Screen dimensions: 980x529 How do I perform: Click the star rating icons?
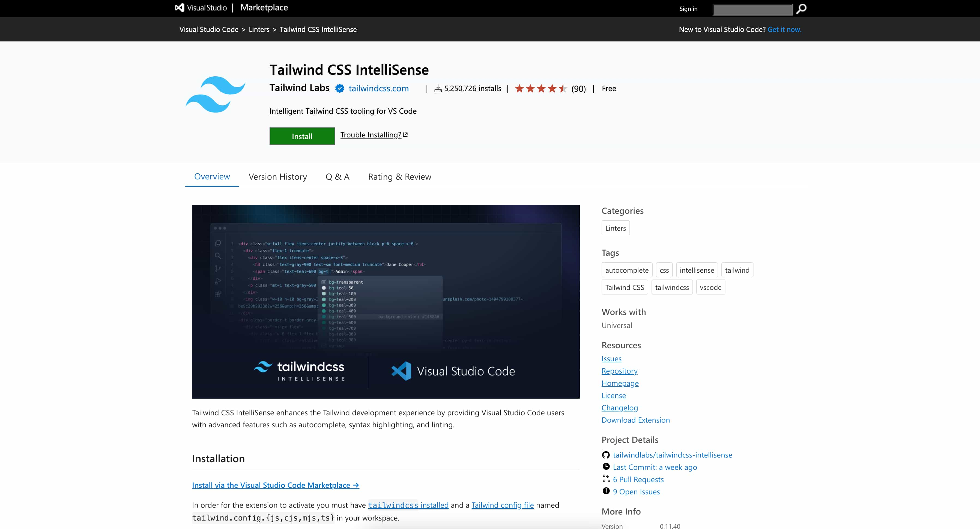pos(541,89)
